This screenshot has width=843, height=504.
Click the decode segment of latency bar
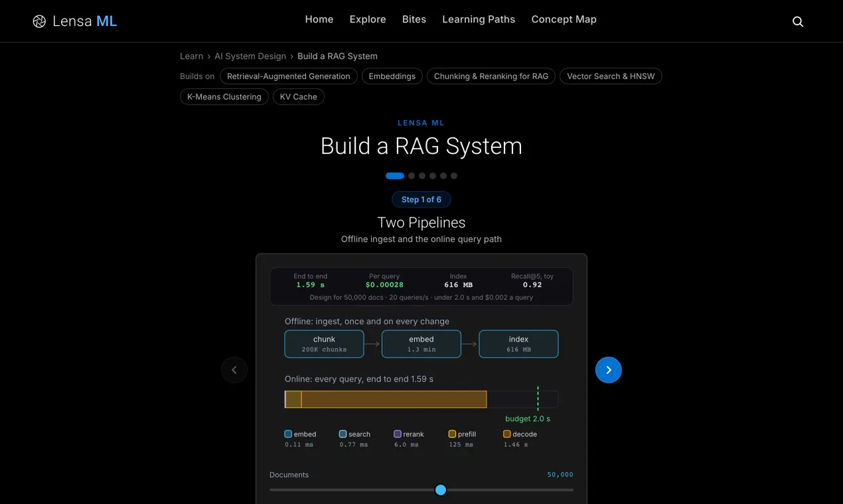pos(394,399)
